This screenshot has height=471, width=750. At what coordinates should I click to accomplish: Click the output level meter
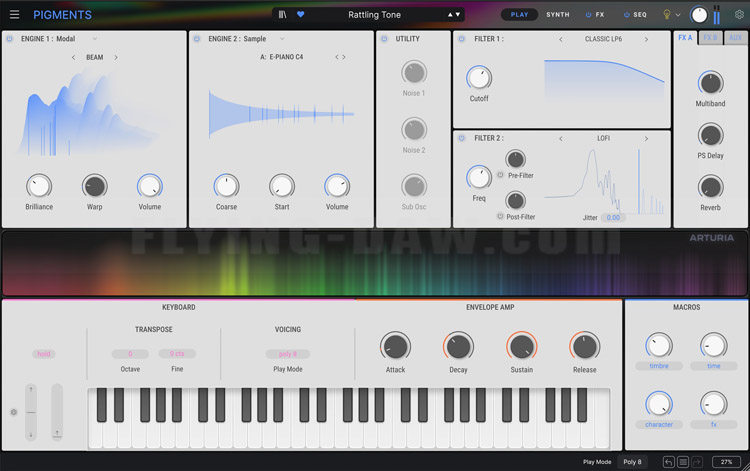717,15
